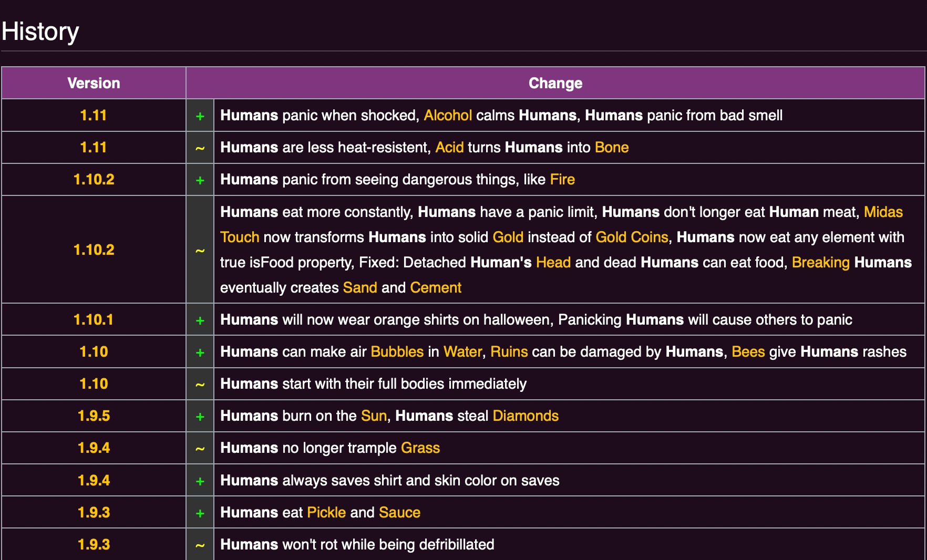The height and width of the screenshot is (560, 927).
Task: Open the Gold Coins link
Action: click(x=632, y=237)
